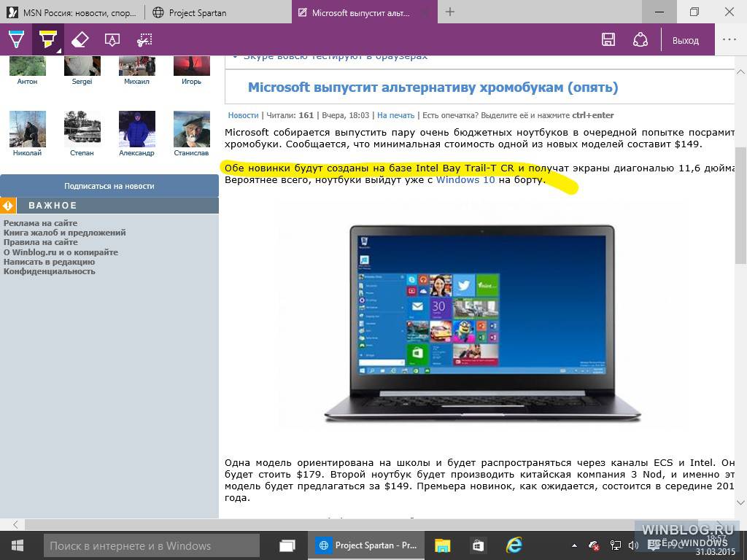The height and width of the screenshot is (560, 747).
Task: Click the orange warning icon beside ВАЖНОЕ
Action: (x=8, y=205)
